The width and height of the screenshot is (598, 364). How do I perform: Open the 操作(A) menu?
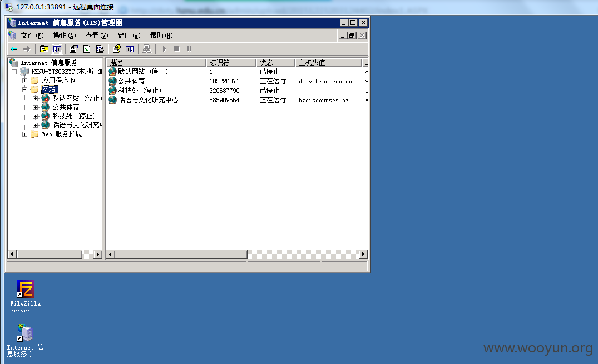(65, 36)
